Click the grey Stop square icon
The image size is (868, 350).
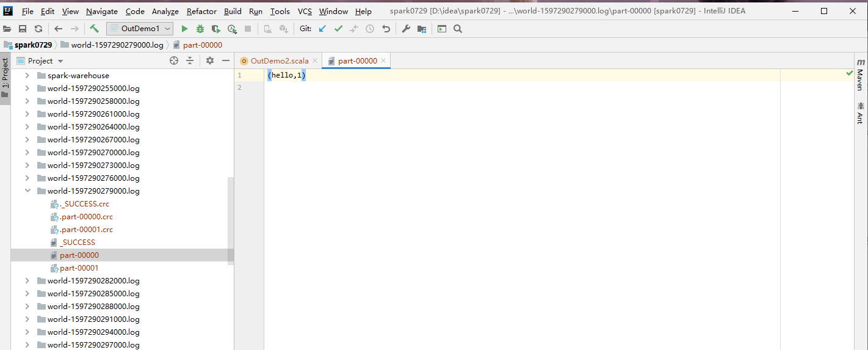point(248,29)
